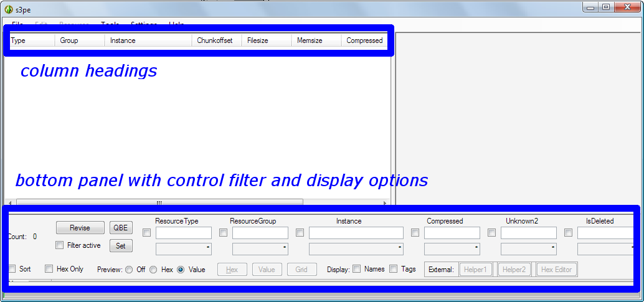Open the Settings menu
The image size is (644, 302).
pyautogui.click(x=144, y=24)
